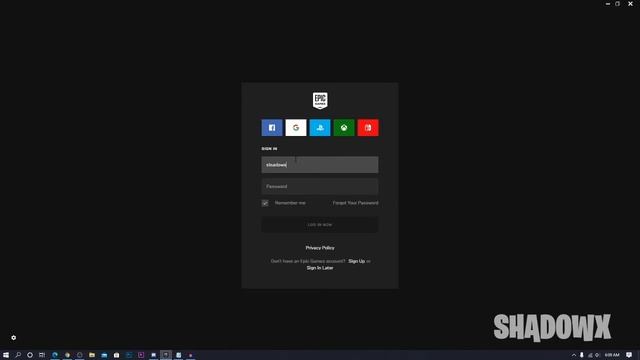Sign in with the Xbox icon
The height and width of the screenshot is (360, 640).
[x=344, y=128]
